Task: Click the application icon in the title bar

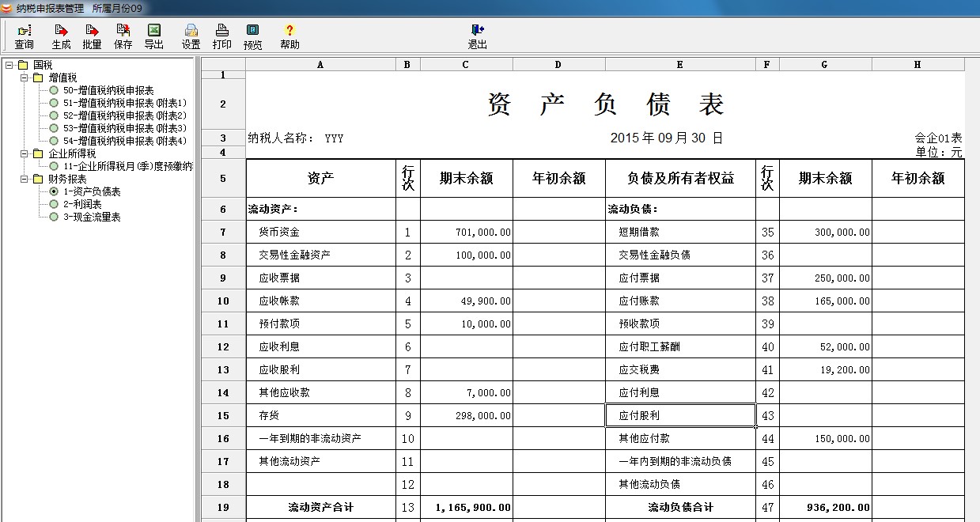Action: pyautogui.click(x=7, y=8)
